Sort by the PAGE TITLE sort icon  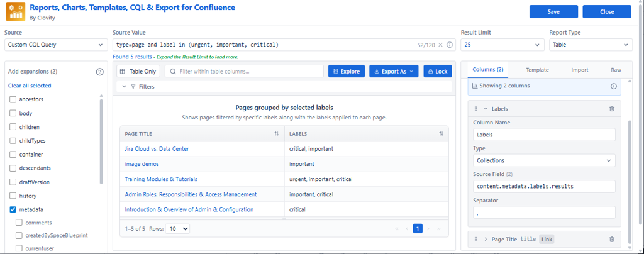coord(277,134)
